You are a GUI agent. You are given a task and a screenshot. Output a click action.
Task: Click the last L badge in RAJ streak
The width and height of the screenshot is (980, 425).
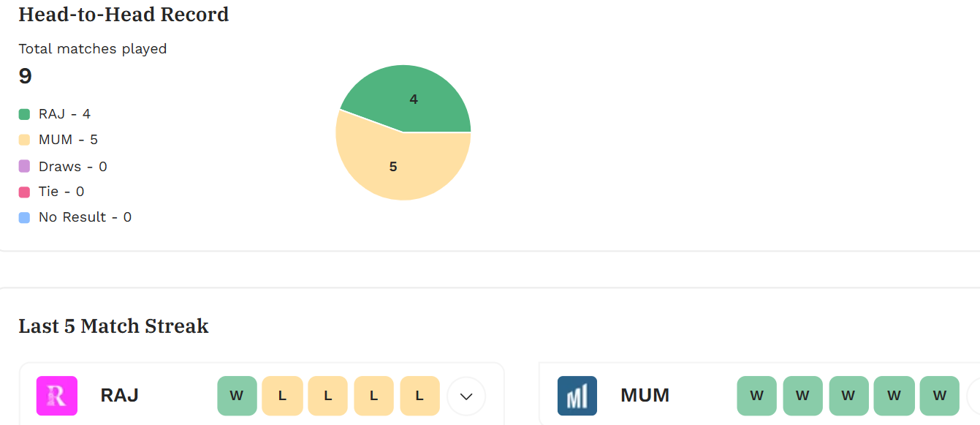(419, 396)
